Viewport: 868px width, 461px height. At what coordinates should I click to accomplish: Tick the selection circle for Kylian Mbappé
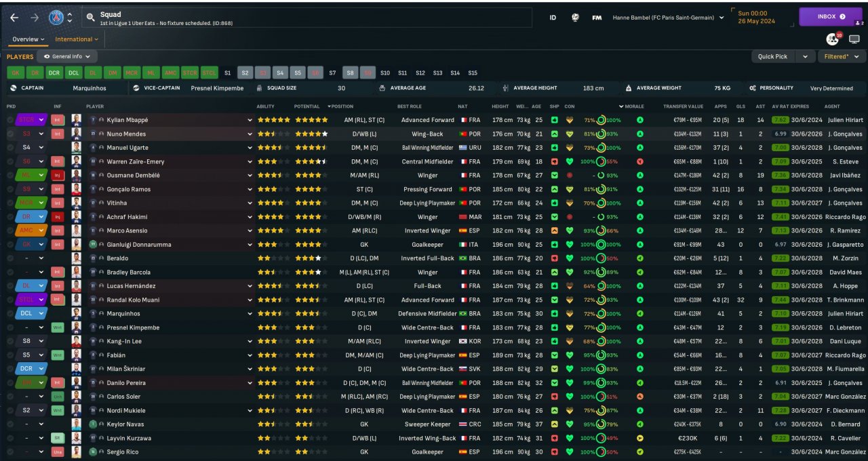pos(10,120)
